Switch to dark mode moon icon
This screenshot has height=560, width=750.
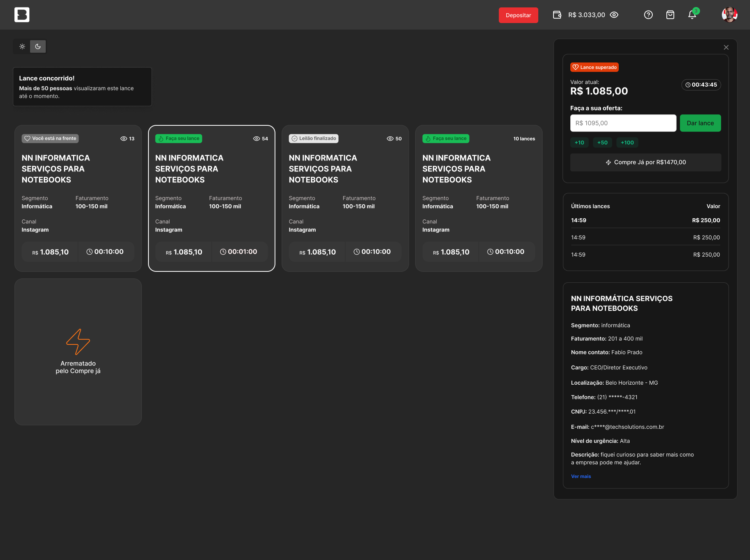pyautogui.click(x=38, y=46)
